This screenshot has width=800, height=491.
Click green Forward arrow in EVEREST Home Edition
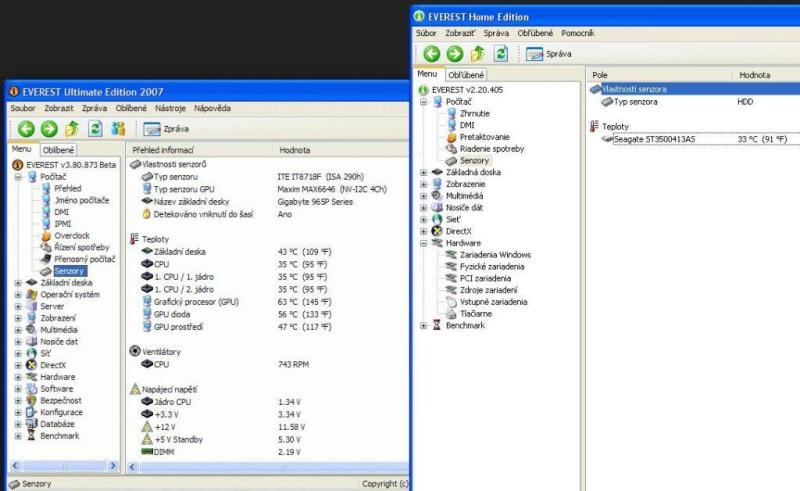click(x=455, y=54)
